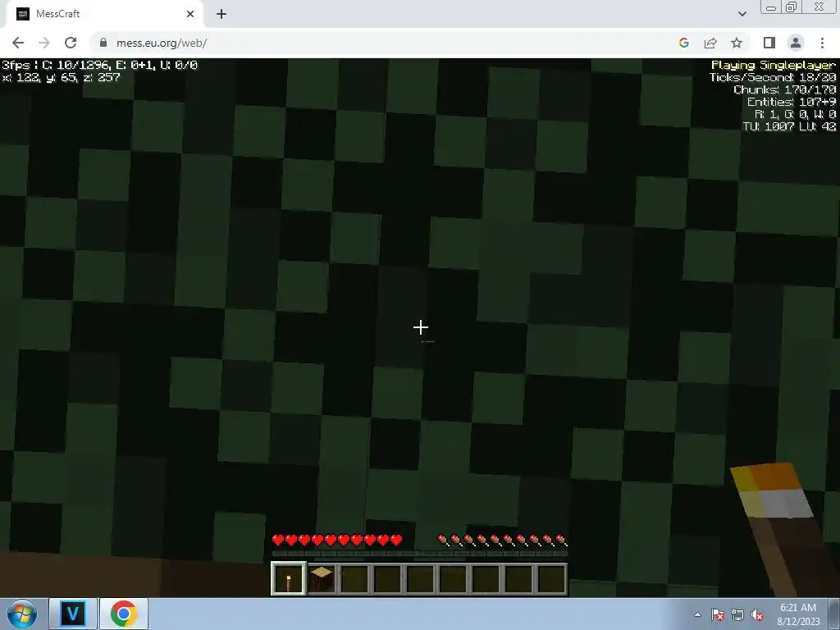Screen dimensions: 840x630
Task: Click the 'Chunks: 170/170' readout
Action: tap(785, 90)
